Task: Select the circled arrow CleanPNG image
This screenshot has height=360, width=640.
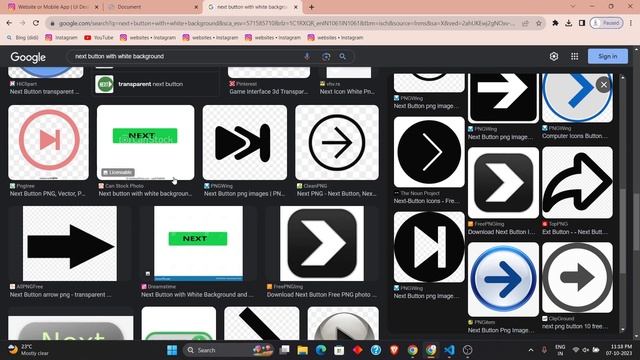Action: (337, 142)
